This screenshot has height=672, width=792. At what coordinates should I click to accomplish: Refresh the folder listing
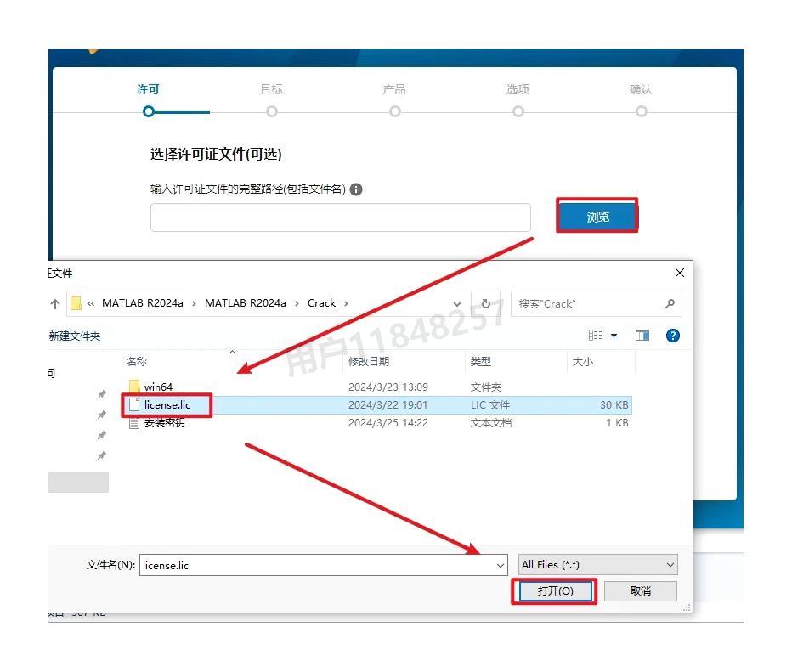(x=486, y=303)
